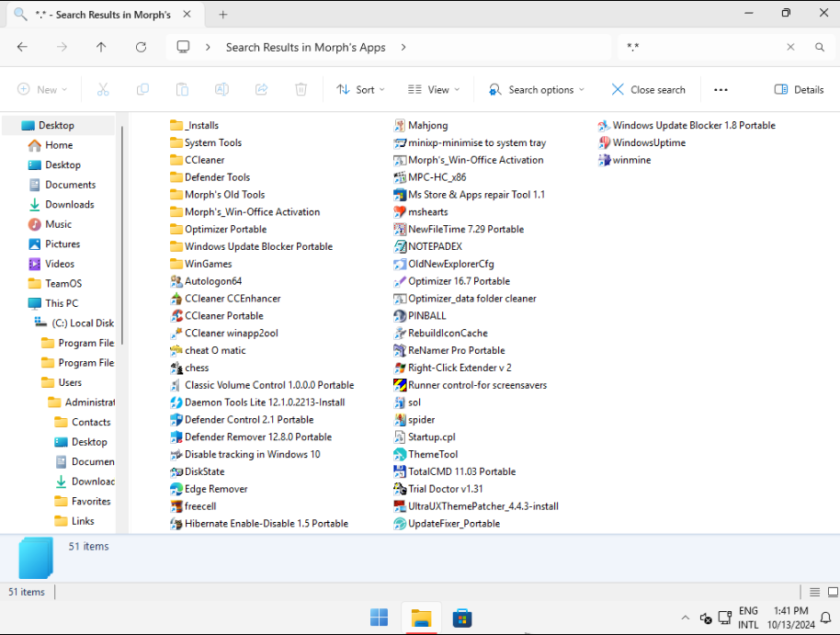
Task: Click the navigation pane vertical scrollbar
Action: tap(122, 234)
